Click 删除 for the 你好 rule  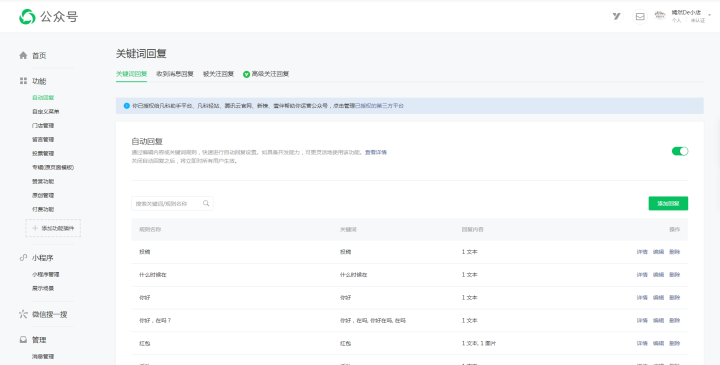[x=675, y=298]
